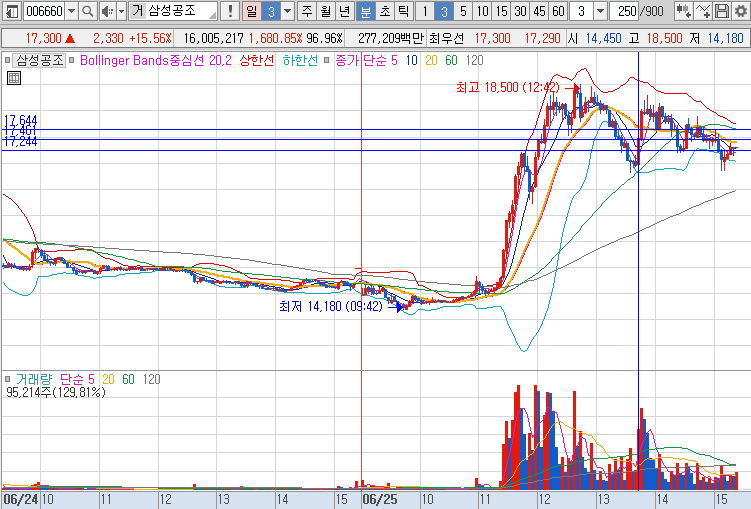The width and height of the screenshot is (751, 509).
Task: Click the 06/25 date label on time axis
Action: (x=380, y=500)
